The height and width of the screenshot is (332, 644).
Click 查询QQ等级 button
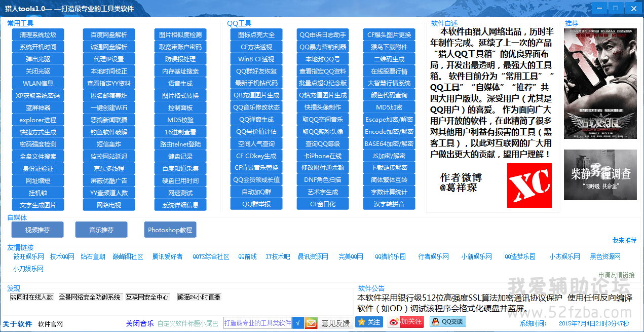coord(323,143)
